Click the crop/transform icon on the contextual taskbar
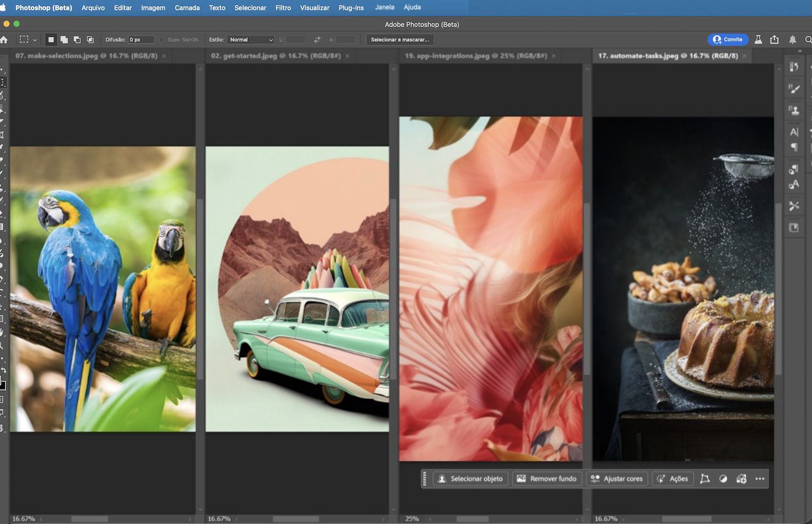Image resolution: width=812 pixels, height=524 pixels. [705, 478]
